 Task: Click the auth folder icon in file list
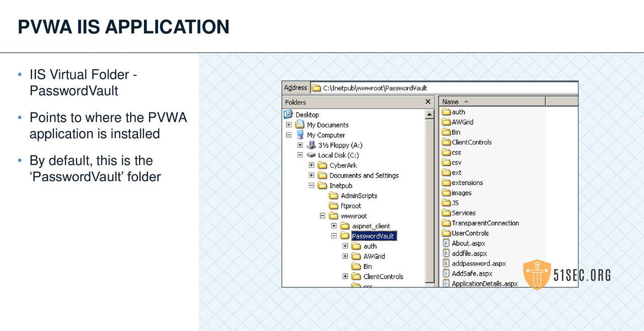(446, 112)
